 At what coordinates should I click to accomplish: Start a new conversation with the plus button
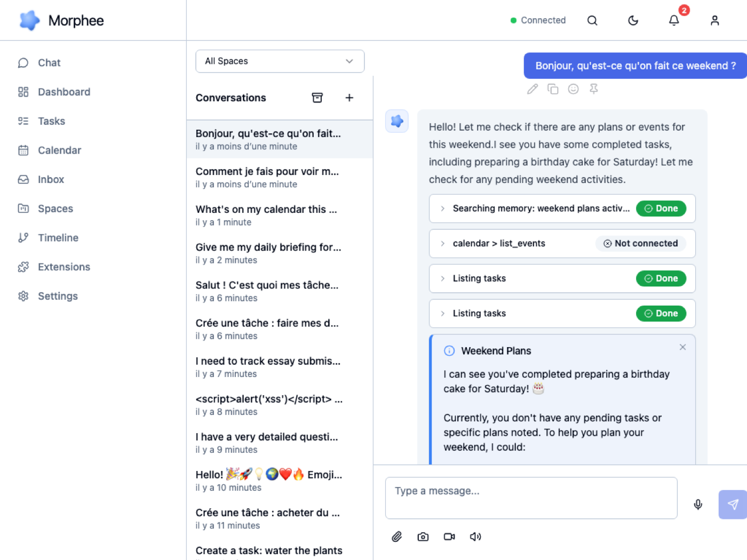(x=349, y=98)
